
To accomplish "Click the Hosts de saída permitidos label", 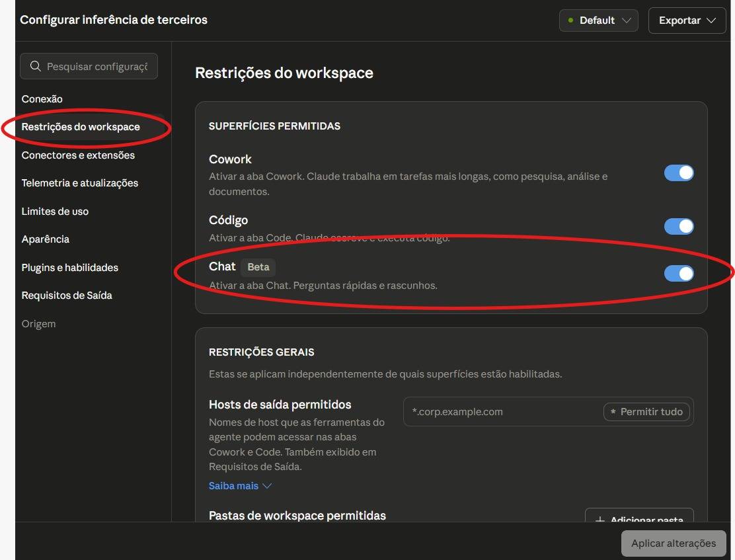I will tap(280, 404).
